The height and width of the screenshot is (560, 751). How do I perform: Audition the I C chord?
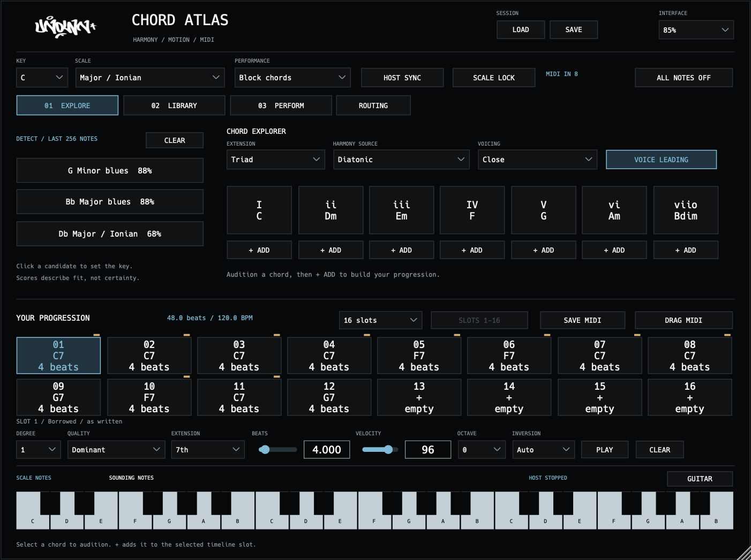coord(259,210)
